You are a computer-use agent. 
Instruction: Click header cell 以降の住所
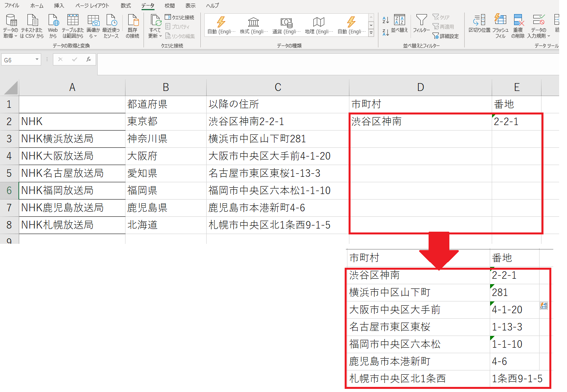click(x=278, y=104)
